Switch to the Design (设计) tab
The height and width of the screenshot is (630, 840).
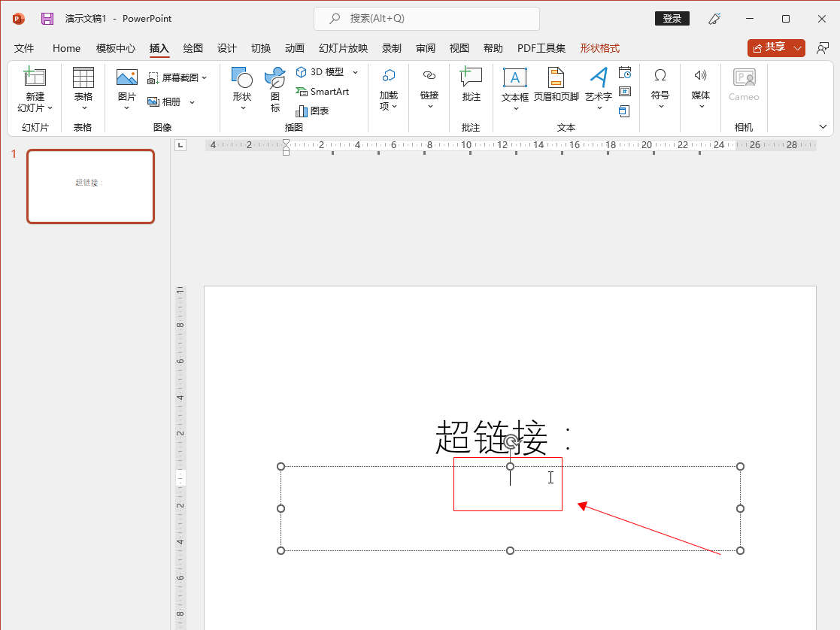click(227, 48)
